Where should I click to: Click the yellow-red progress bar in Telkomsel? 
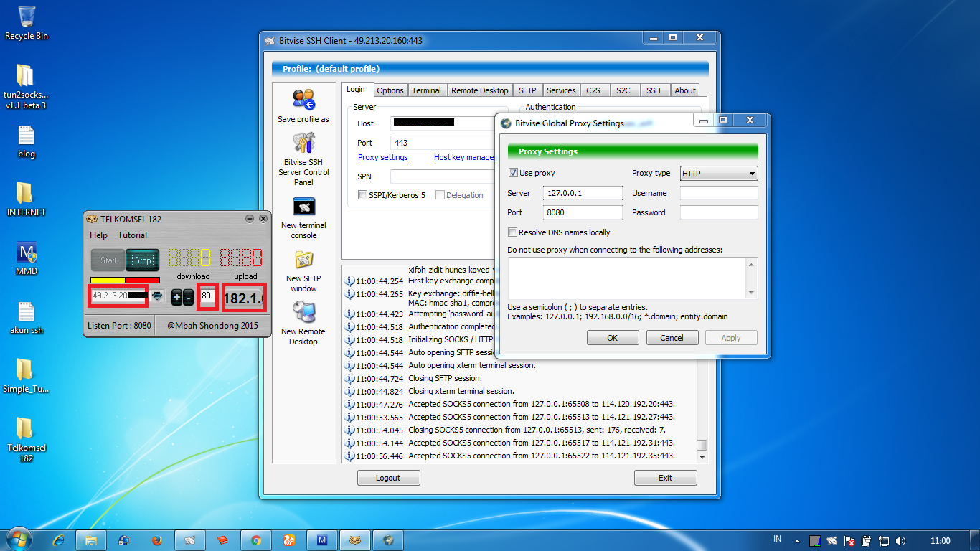tap(125, 281)
